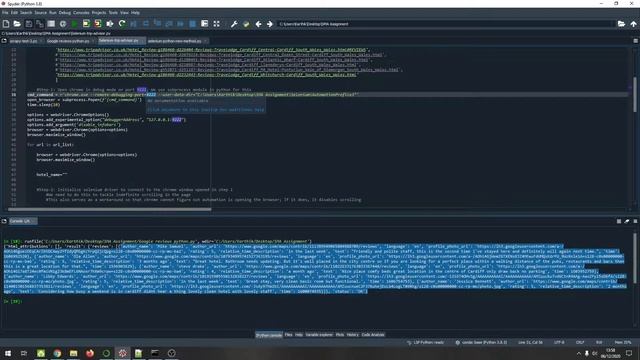Show hidden system tray icons

(578, 353)
